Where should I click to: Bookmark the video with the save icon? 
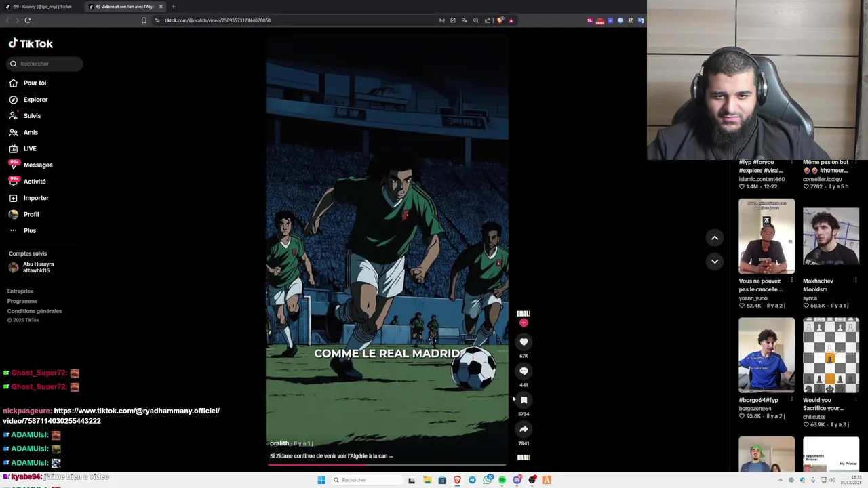click(x=524, y=401)
